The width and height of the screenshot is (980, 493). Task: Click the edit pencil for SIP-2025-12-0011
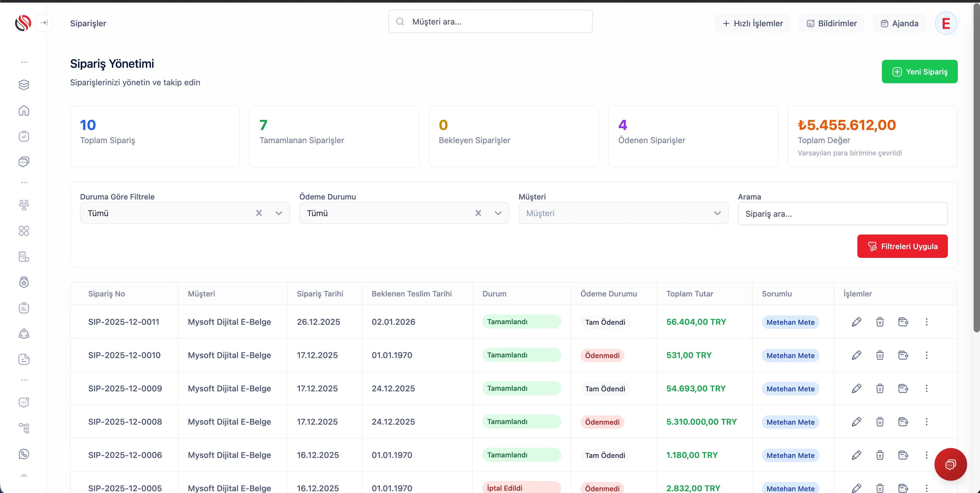pyautogui.click(x=856, y=322)
